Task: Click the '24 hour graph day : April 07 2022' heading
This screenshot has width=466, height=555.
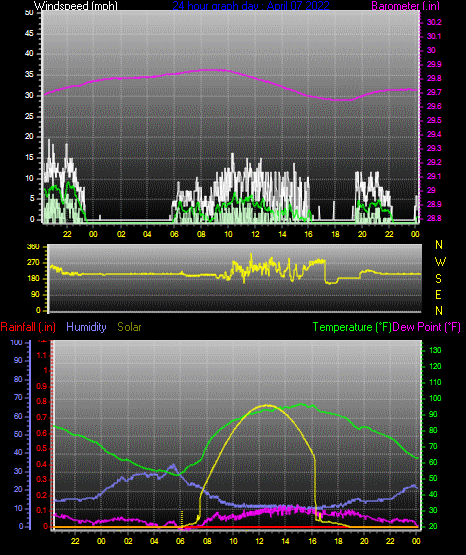Action: coord(251,6)
